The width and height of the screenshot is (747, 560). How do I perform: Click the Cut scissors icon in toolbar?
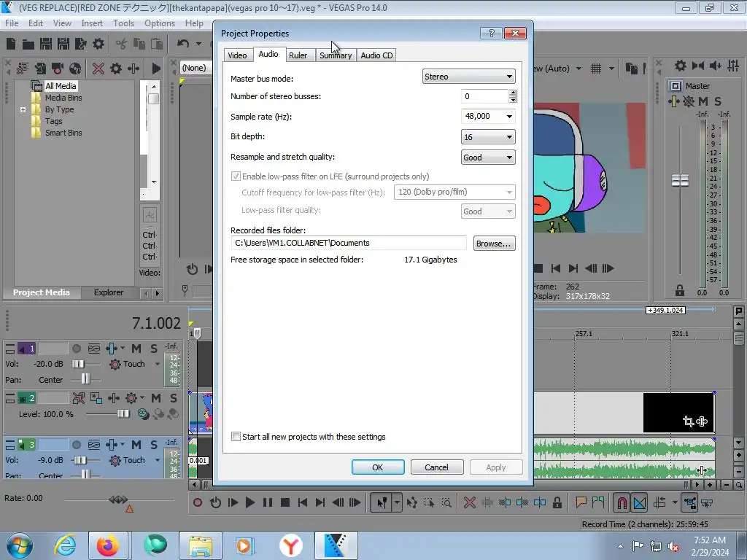coord(122,44)
